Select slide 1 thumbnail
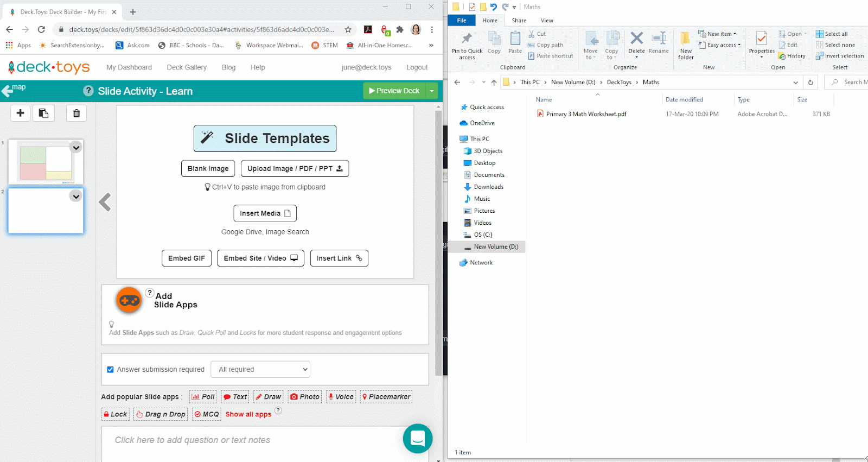The image size is (868, 462). tap(46, 162)
